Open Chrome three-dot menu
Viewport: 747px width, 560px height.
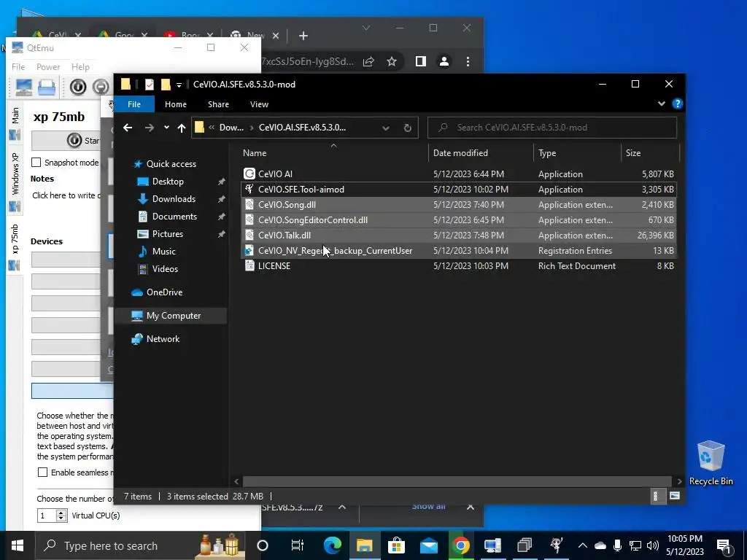468,61
